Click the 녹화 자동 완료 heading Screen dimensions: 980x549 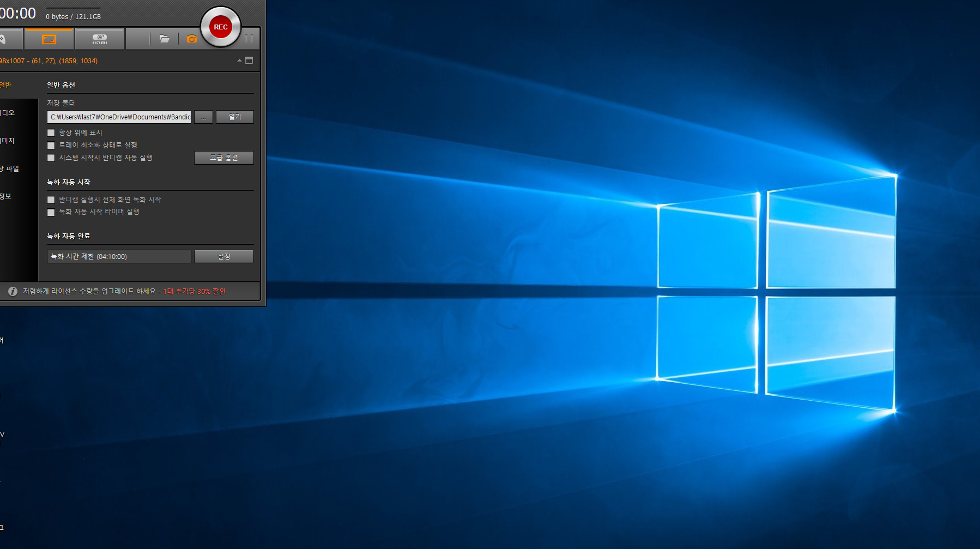69,236
